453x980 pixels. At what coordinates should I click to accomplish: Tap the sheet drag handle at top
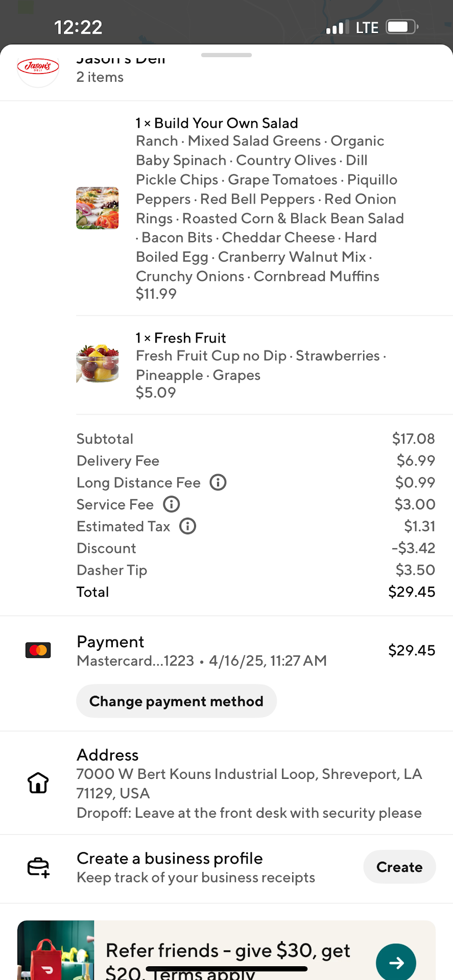[226, 55]
